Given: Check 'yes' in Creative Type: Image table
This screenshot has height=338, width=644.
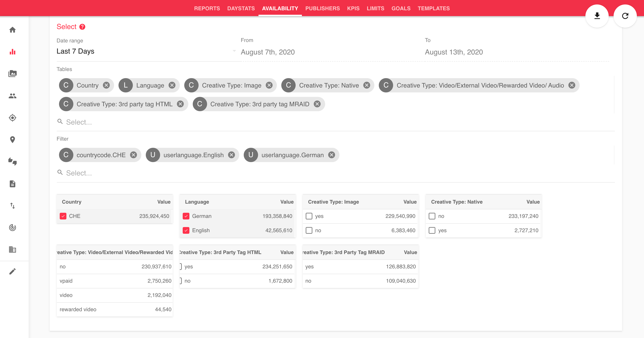Looking at the screenshot, I should [x=309, y=216].
